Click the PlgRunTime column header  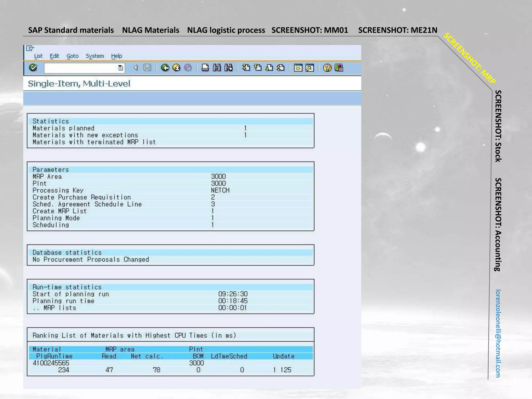click(x=54, y=356)
